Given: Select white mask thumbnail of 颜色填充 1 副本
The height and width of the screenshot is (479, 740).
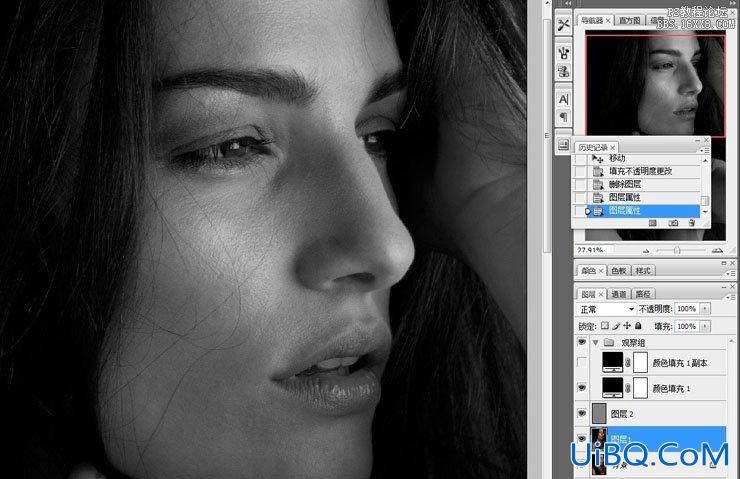Looking at the screenshot, I should click(x=640, y=362).
